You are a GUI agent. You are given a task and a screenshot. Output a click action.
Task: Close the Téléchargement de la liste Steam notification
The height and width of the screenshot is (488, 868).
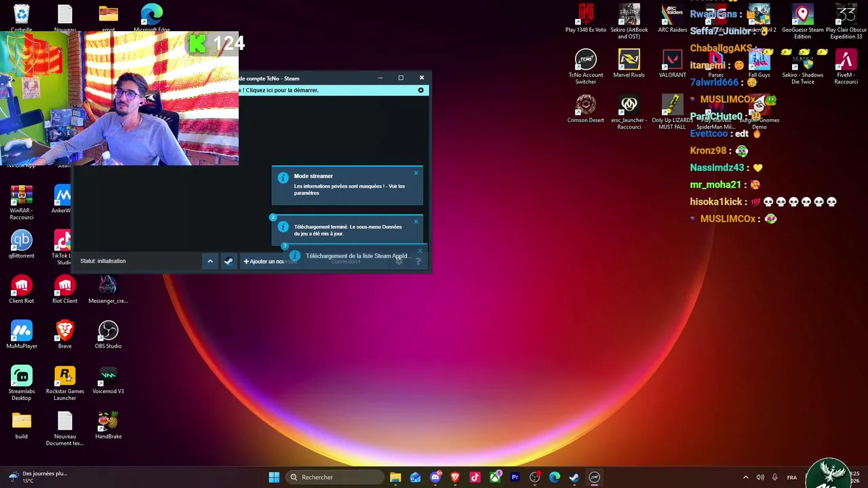[420, 251]
